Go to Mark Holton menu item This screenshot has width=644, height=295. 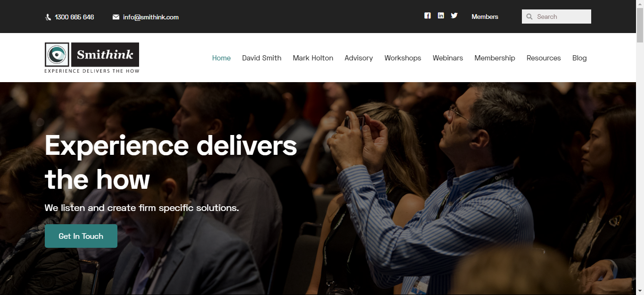point(313,58)
